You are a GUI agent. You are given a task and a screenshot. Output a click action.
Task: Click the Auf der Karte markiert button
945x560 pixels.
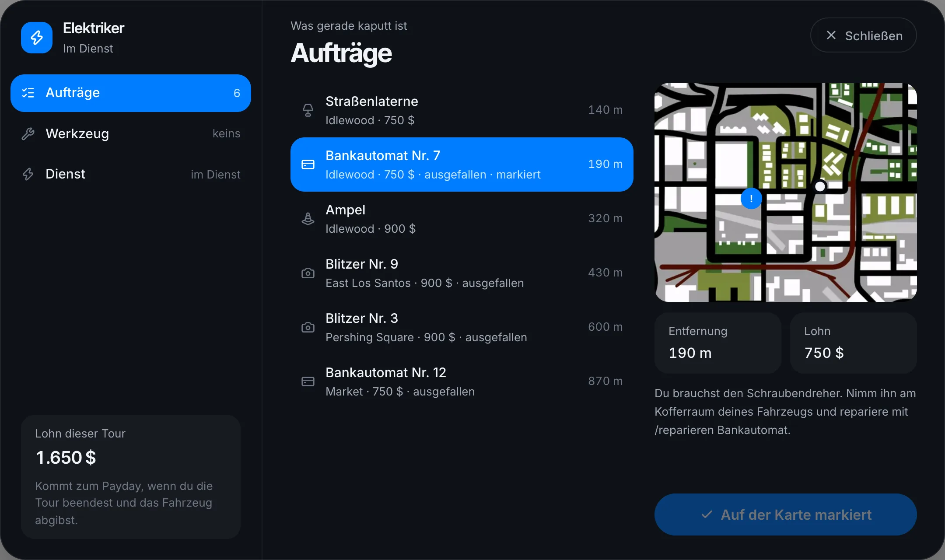tap(786, 514)
